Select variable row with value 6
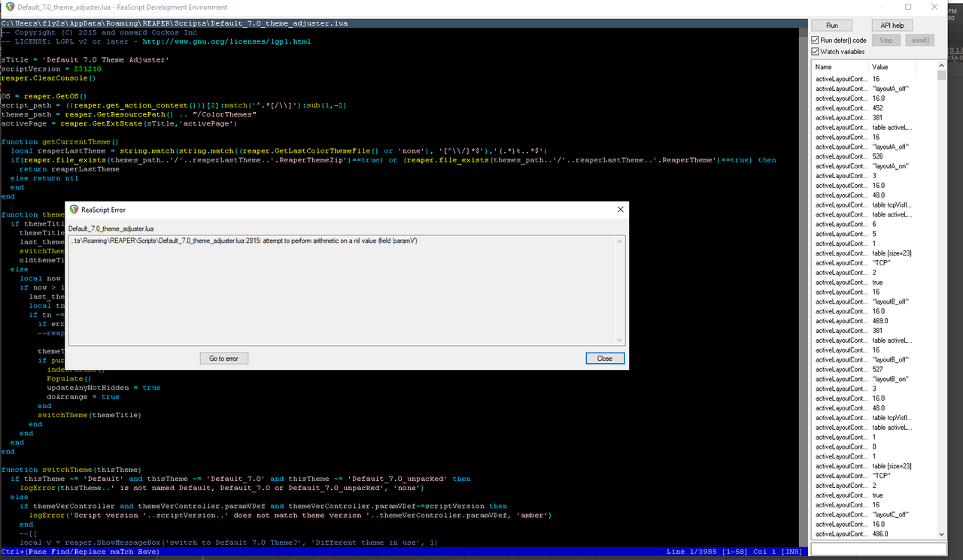The image size is (963, 560). pyautogui.click(x=875, y=224)
